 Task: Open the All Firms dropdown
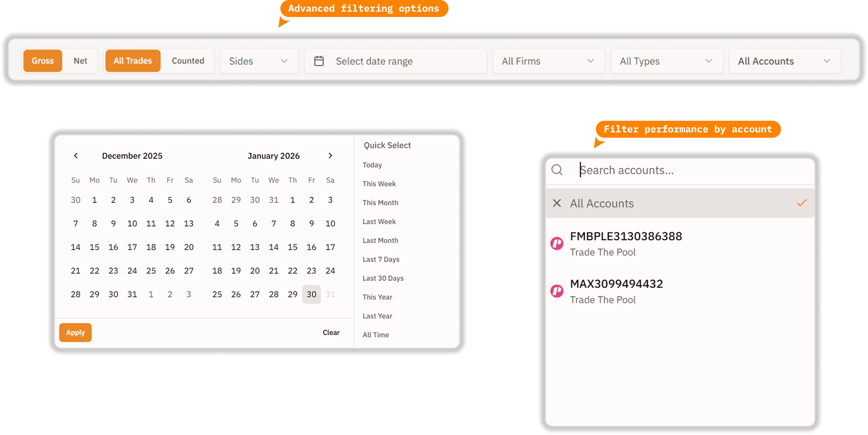tap(549, 61)
